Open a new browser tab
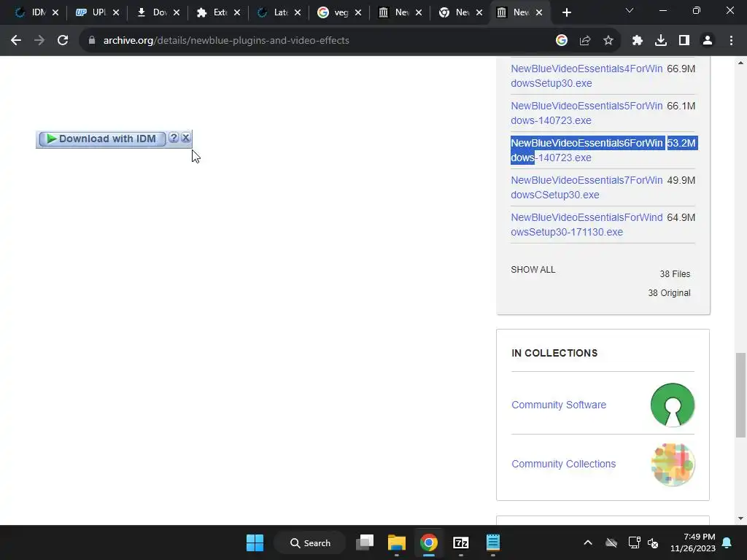 pyautogui.click(x=566, y=13)
